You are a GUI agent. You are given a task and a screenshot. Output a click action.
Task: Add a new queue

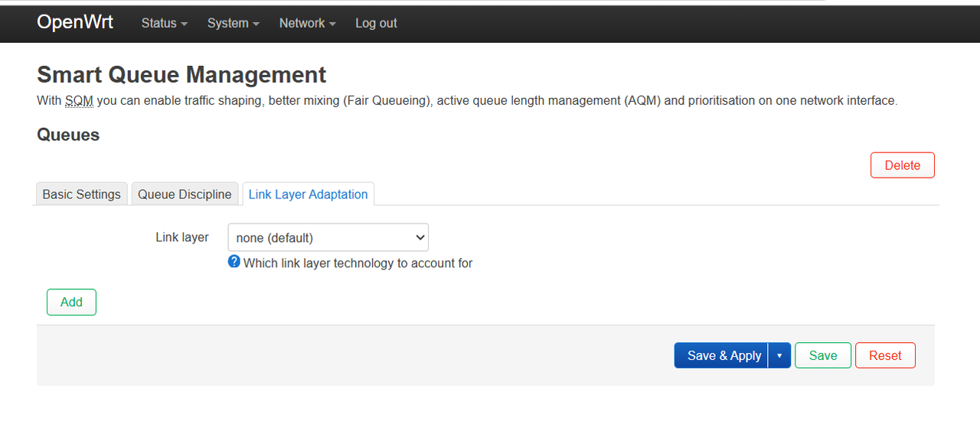point(71,302)
